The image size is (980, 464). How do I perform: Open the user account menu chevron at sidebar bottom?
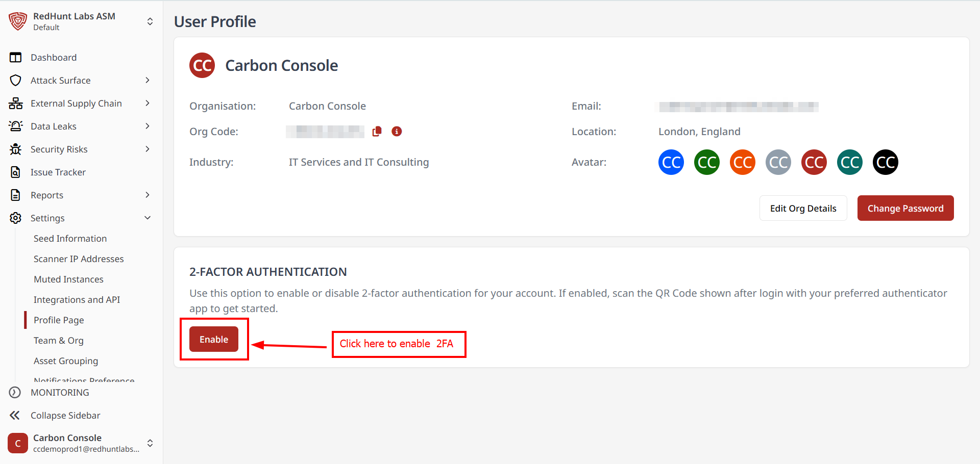coord(150,443)
